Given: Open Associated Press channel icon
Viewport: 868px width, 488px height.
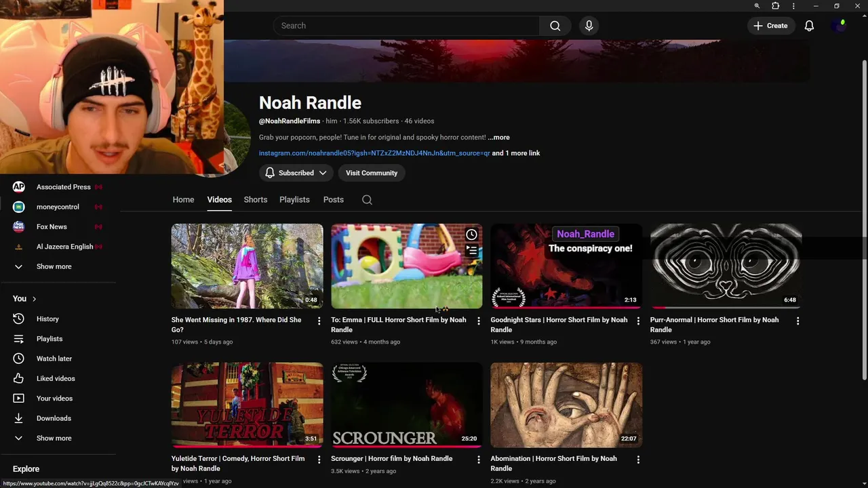Looking at the screenshot, I should (18, 187).
